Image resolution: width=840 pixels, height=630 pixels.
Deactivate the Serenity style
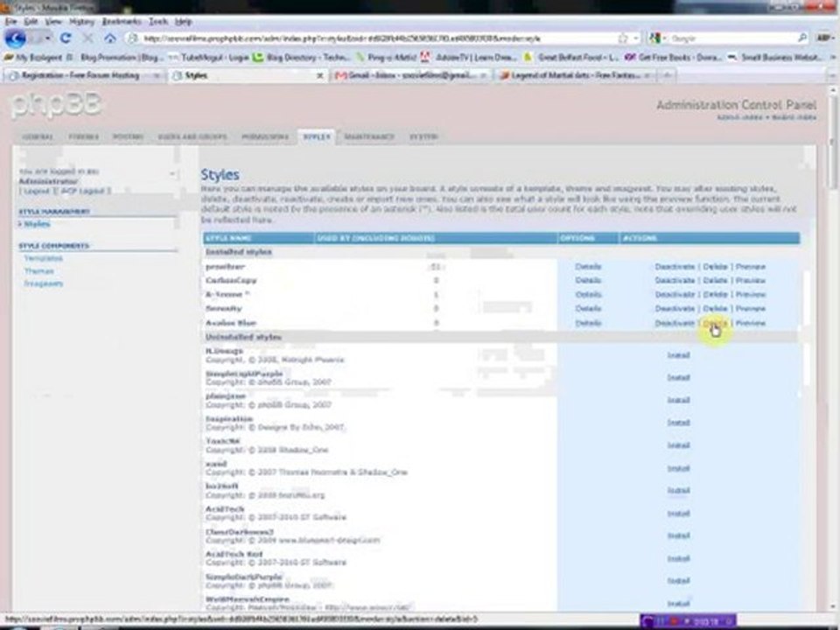pyautogui.click(x=675, y=308)
